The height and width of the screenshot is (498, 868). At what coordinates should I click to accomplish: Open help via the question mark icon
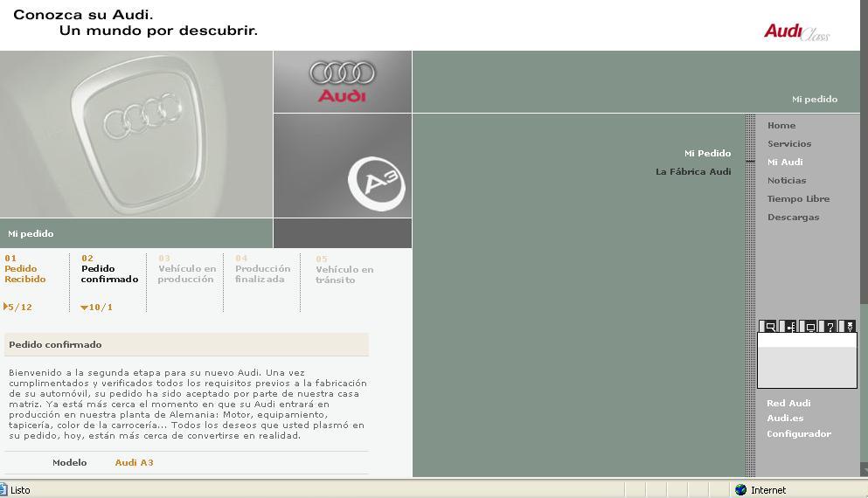[829, 327]
